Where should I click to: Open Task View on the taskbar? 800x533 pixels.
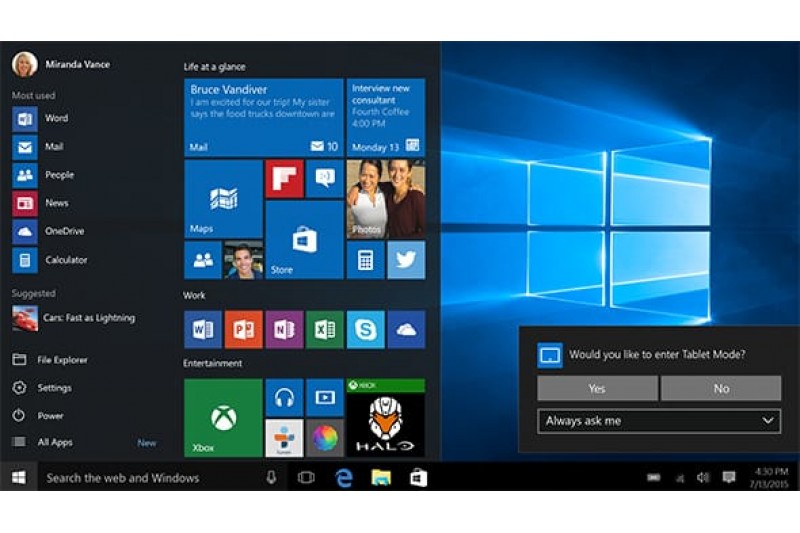[x=306, y=477]
